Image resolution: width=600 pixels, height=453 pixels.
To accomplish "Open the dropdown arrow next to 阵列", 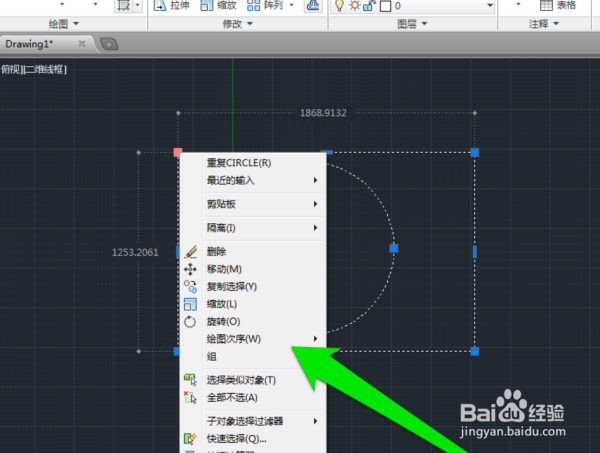I will click(x=292, y=5).
